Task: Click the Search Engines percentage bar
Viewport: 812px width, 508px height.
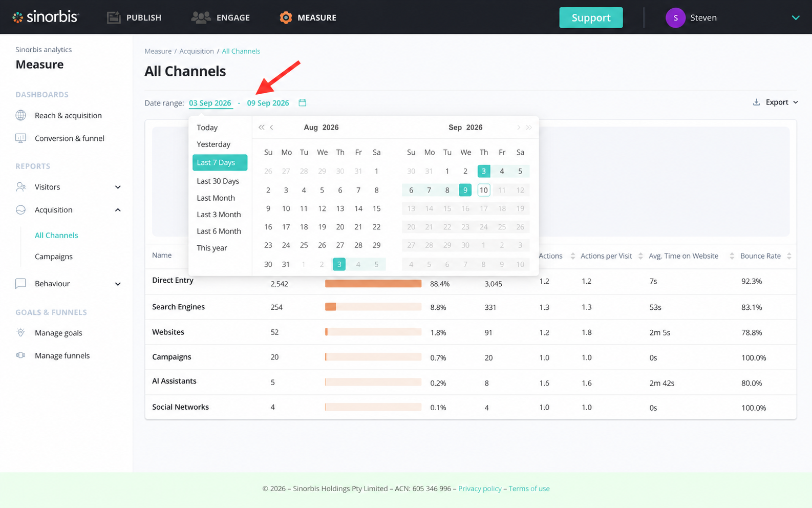Action: [373, 307]
